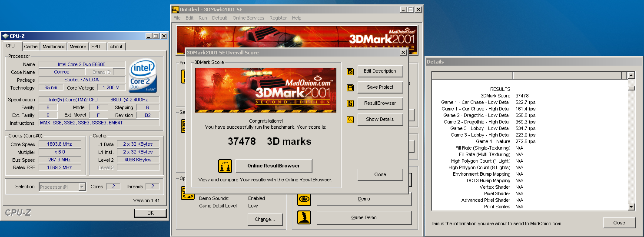This screenshot has height=237, width=644.
Task: Click the Edit Description button
Action: tap(380, 71)
